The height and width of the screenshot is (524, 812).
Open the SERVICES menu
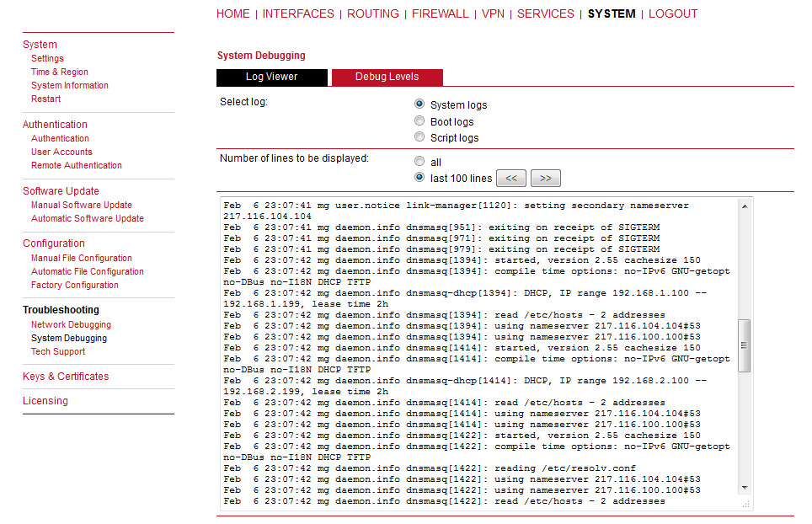(546, 14)
